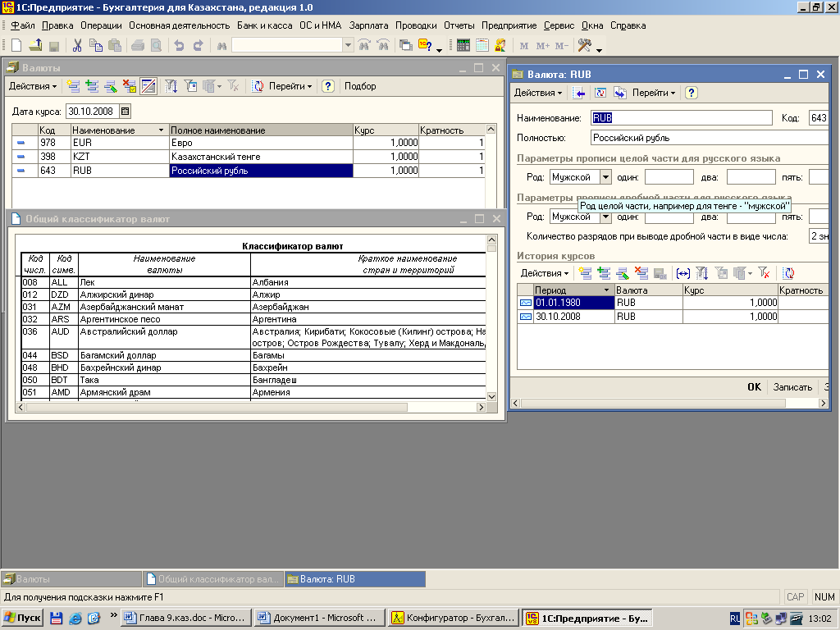840x630 pixels.
Task: Click the Австралийский доллар row in classifier
Action: (253, 337)
